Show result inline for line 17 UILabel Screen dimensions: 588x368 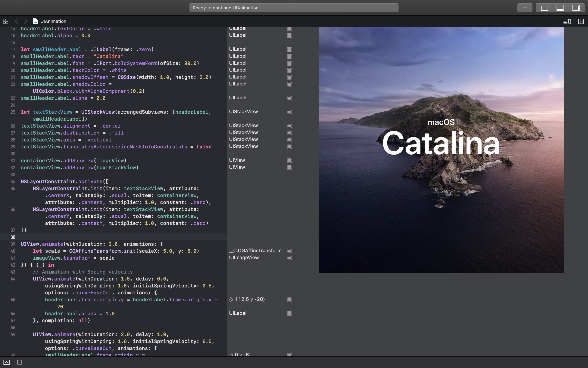289,49
